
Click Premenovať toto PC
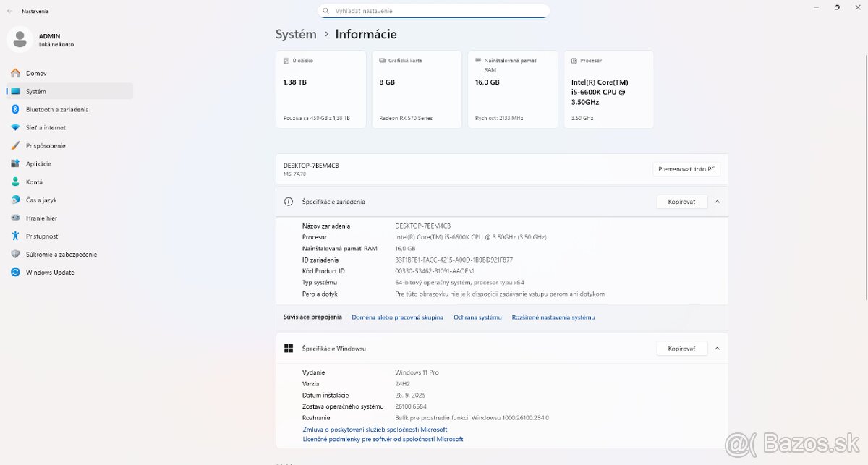point(686,168)
